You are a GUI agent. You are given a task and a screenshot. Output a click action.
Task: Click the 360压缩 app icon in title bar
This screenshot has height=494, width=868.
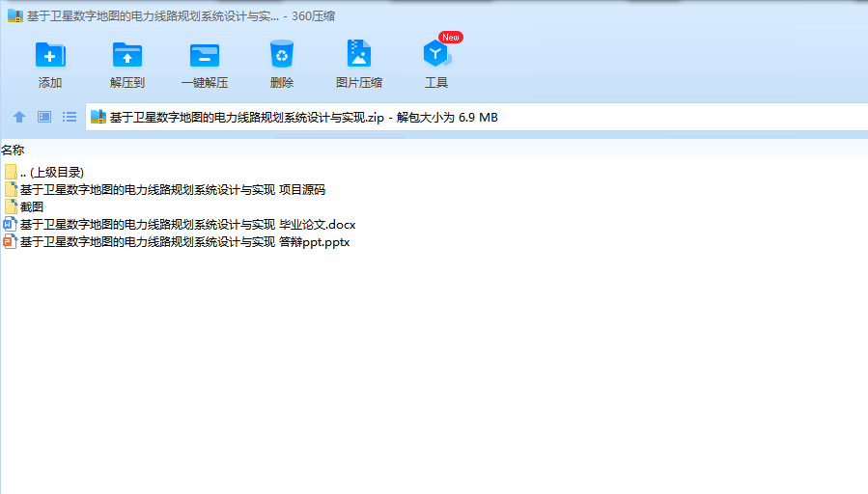tap(14, 16)
